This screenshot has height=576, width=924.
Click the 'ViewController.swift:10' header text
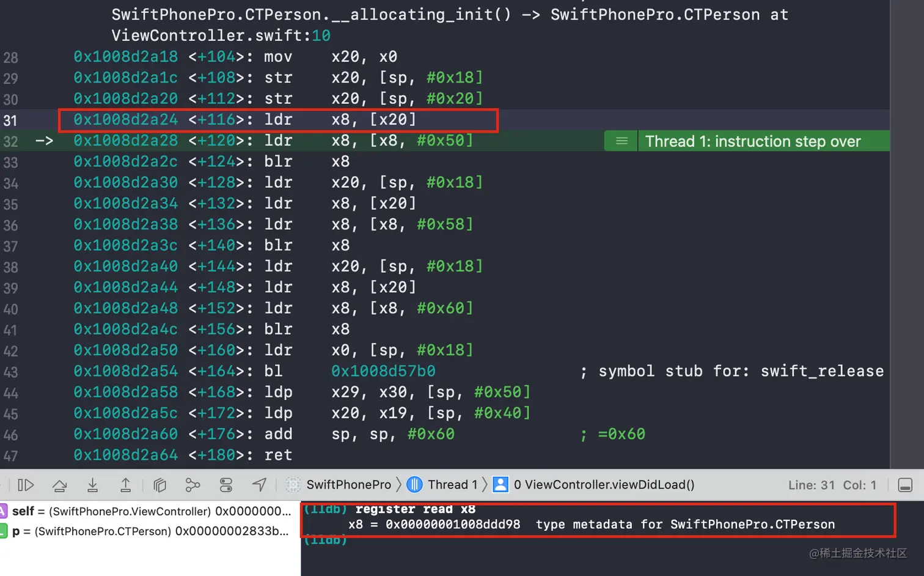(x=221, y=35)
